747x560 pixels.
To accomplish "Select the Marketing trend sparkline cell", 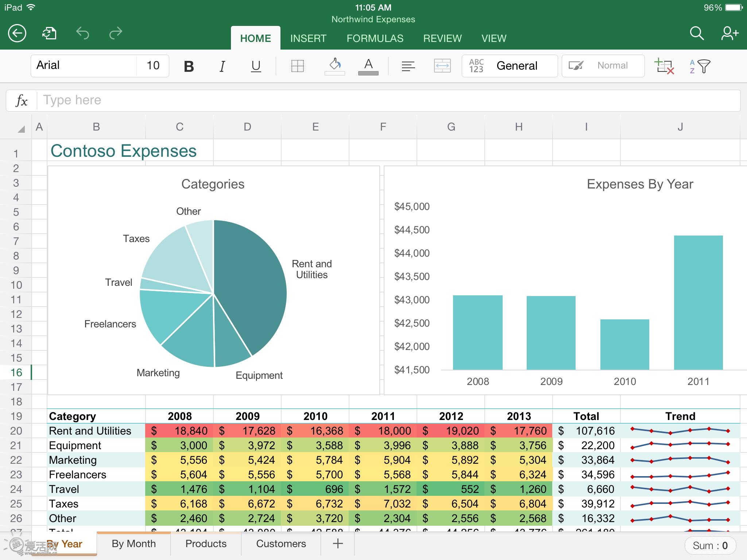I will (x=680, y=460).
